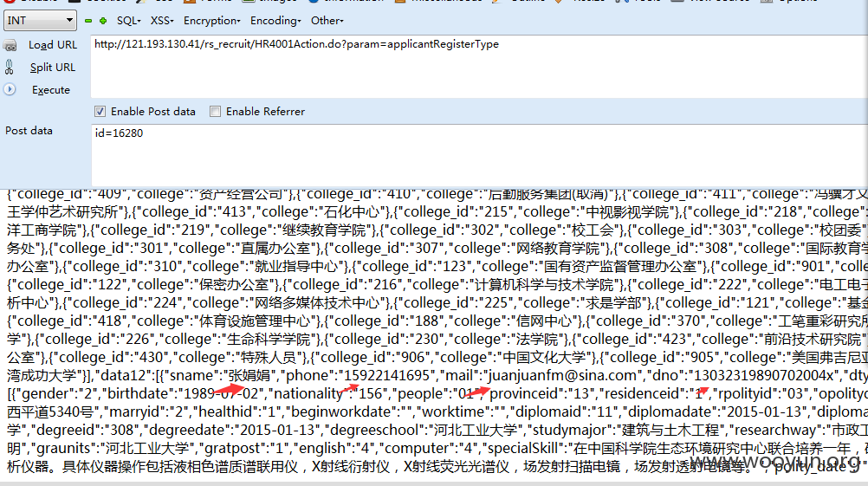Open the SQL dropdown menu
The height and width of the screenshot is (486, 868).
click(128, 21)
